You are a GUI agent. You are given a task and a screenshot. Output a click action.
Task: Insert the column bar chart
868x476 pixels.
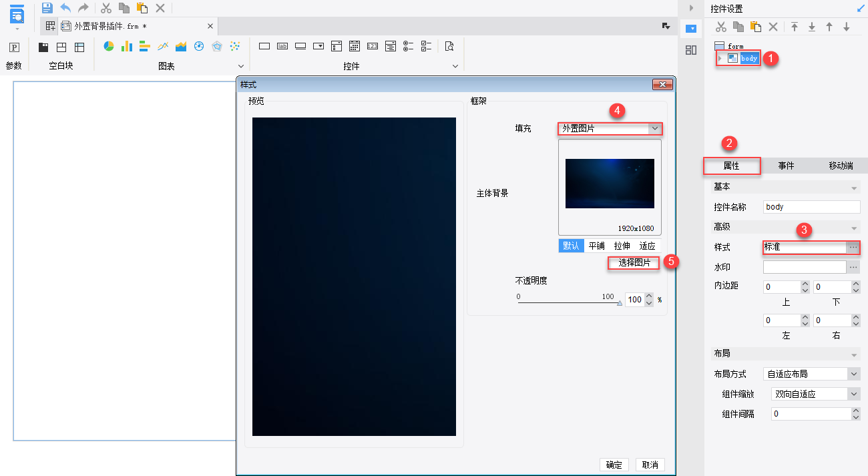[127, 46]
